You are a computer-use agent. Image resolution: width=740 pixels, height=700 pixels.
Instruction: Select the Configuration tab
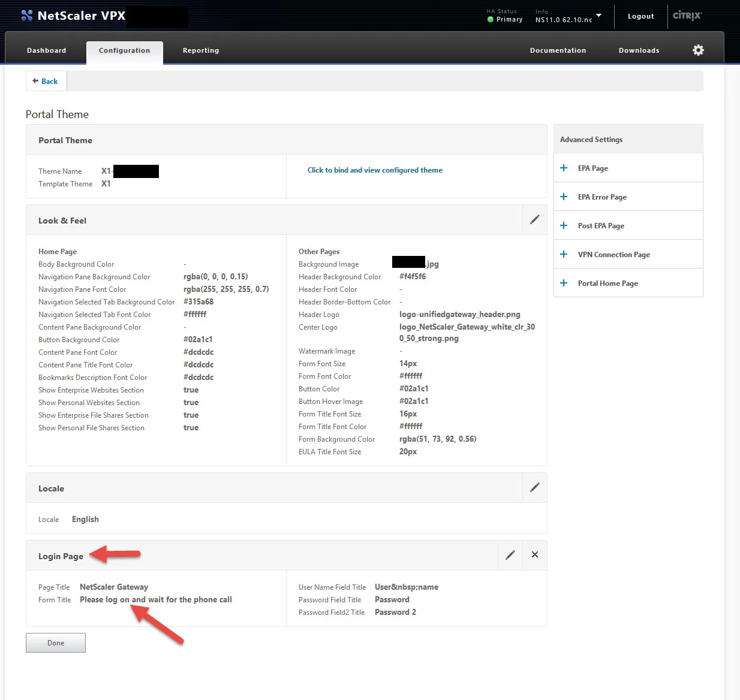125,50
